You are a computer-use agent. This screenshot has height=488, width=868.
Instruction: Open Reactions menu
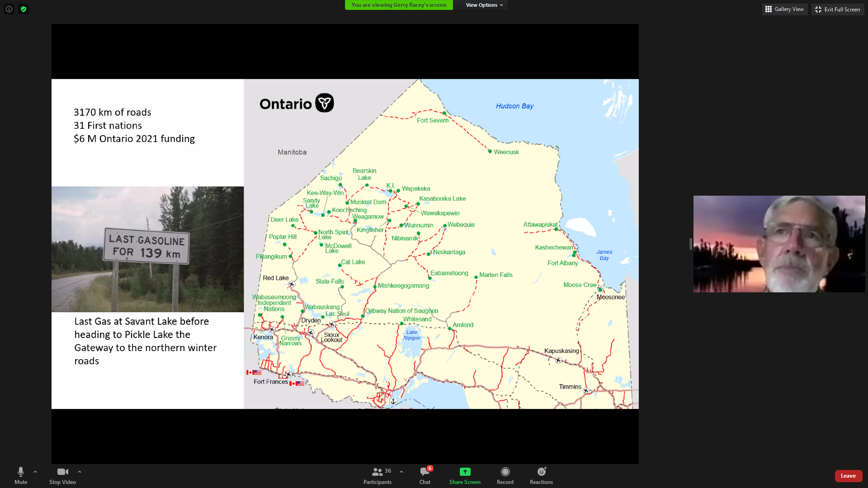541,475
